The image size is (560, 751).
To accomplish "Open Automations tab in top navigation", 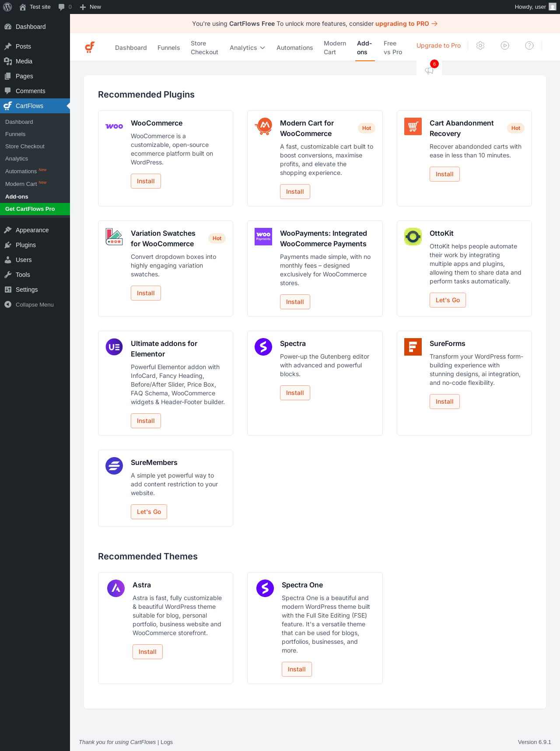I will pyautogui.click(x=294, y=48).
